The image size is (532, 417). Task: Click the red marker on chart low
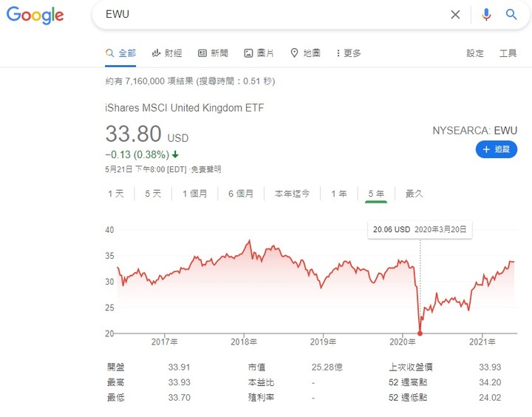(x=420, y=333)
